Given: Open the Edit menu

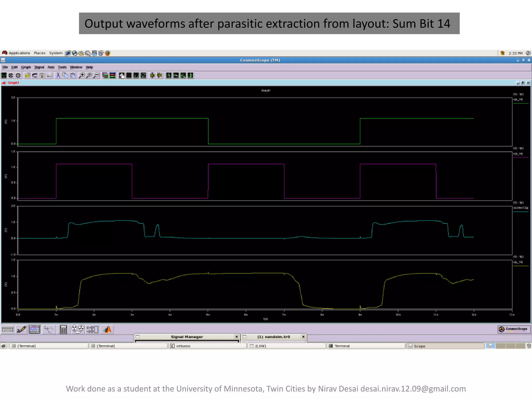Looking at the screenshot, I should [15, 67].
